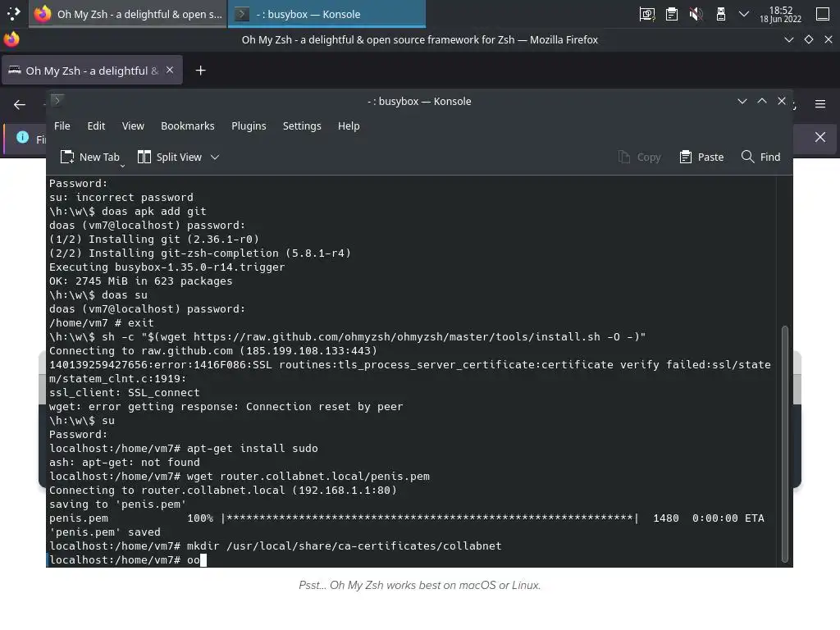The height and width of the screenshot is (630, 840).
Task: Go back in Firefox
Action: 20,104
